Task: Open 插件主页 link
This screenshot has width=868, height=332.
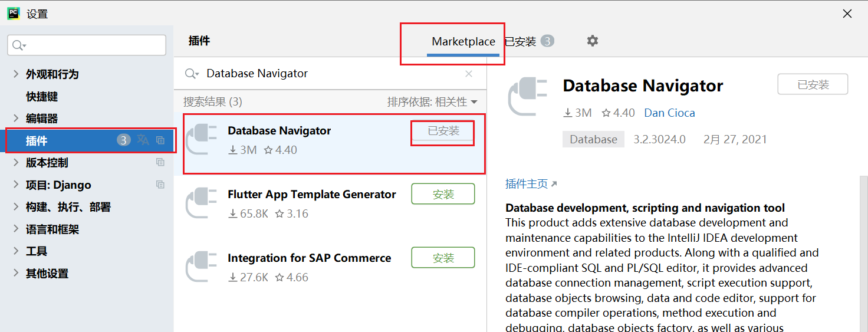Action: 531,184
